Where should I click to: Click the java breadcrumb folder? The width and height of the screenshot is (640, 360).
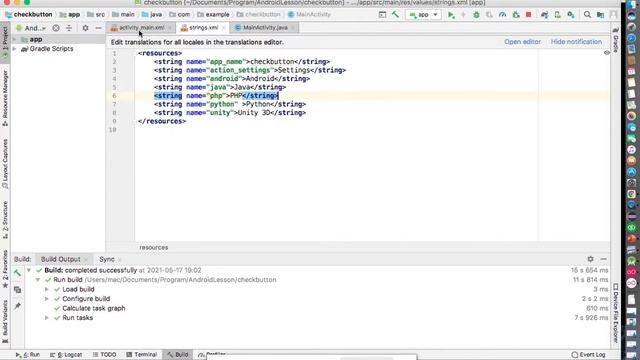(x=151, y=15)
